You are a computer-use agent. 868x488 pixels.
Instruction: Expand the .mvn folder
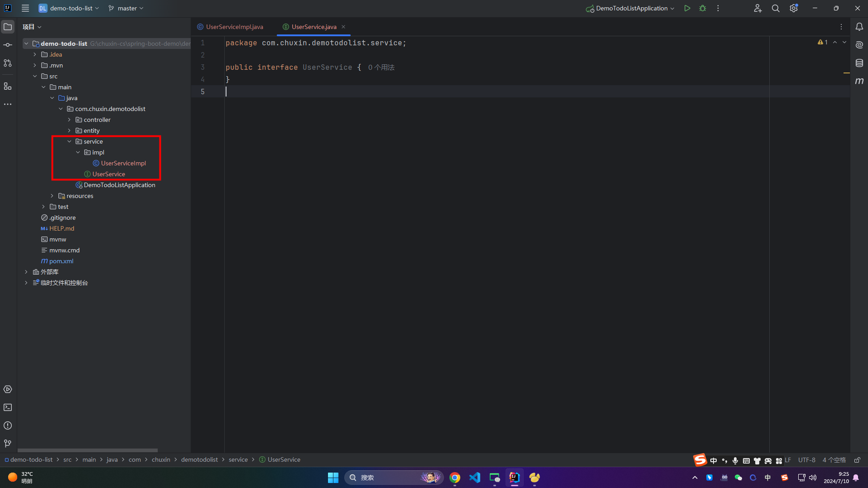35,65
